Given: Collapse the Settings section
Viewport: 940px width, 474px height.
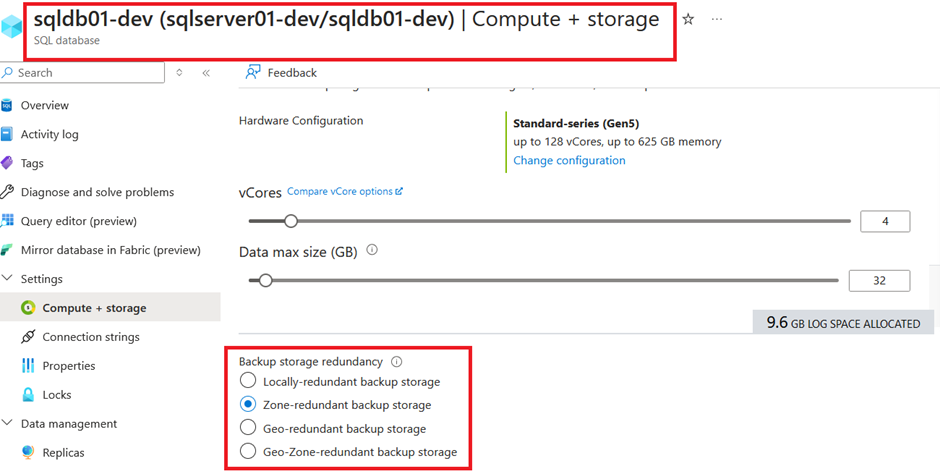Looking at the screenshot, I should coord(7,279).
